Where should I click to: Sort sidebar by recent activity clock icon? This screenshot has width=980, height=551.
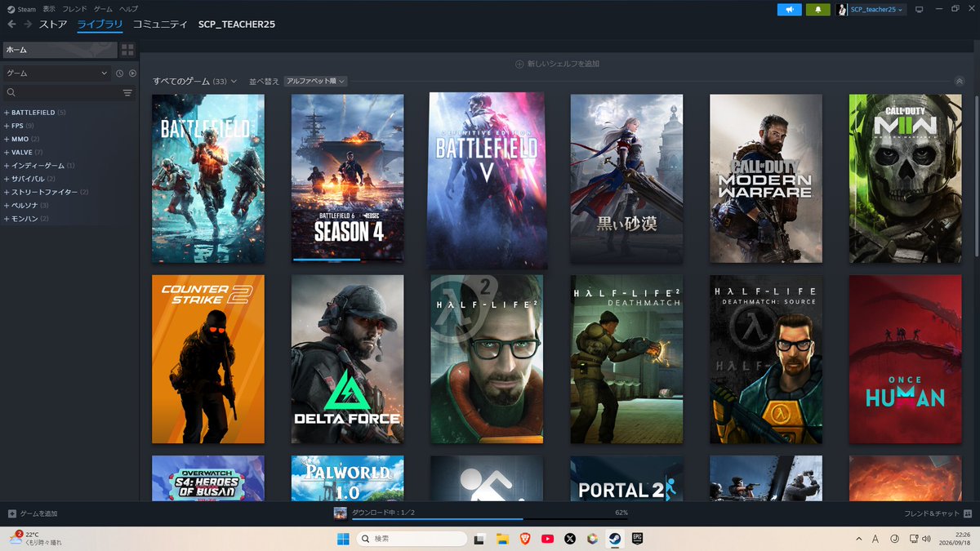click(119, 73)
